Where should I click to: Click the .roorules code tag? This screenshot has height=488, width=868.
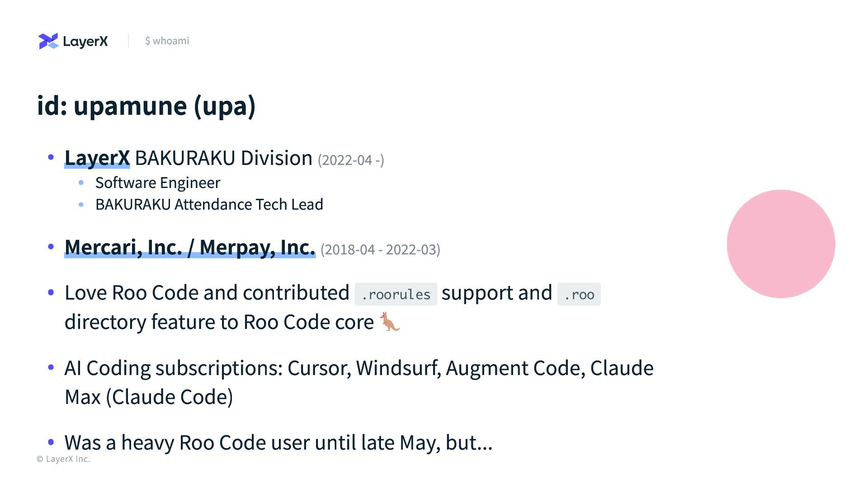click(396, 295)
